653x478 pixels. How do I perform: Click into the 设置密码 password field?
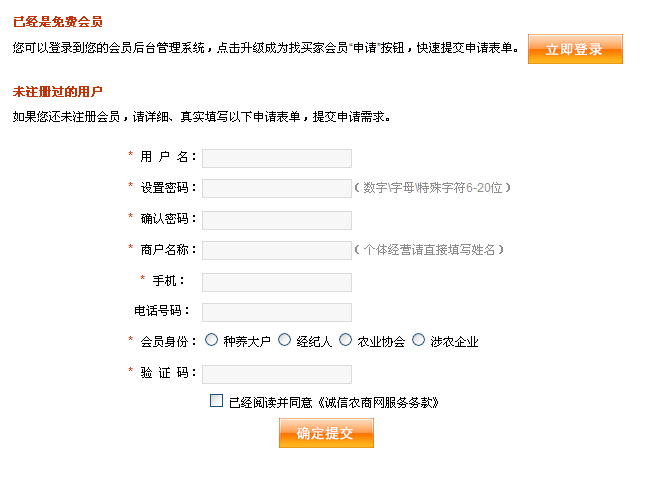(277, 189)
